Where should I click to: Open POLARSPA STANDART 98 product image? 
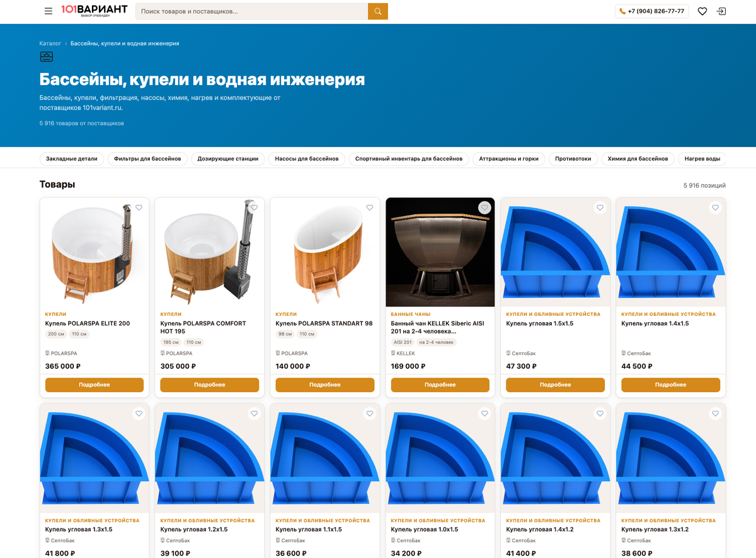coord(325,252)
